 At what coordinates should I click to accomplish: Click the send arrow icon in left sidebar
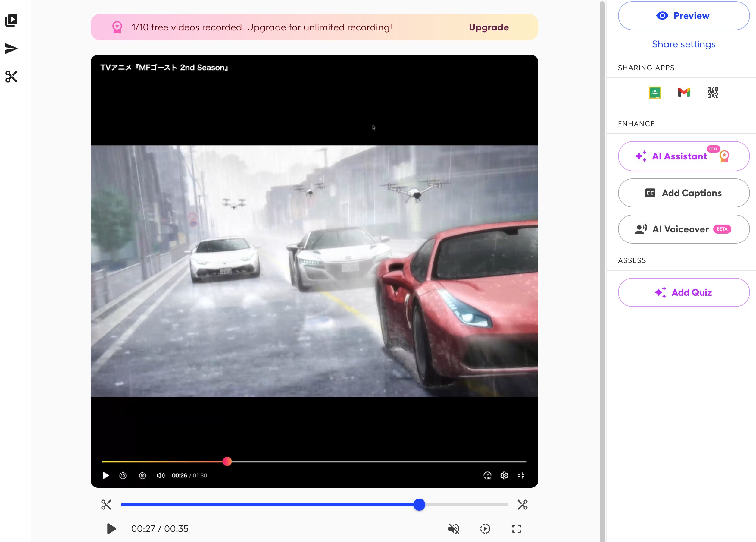coord(11,49)
